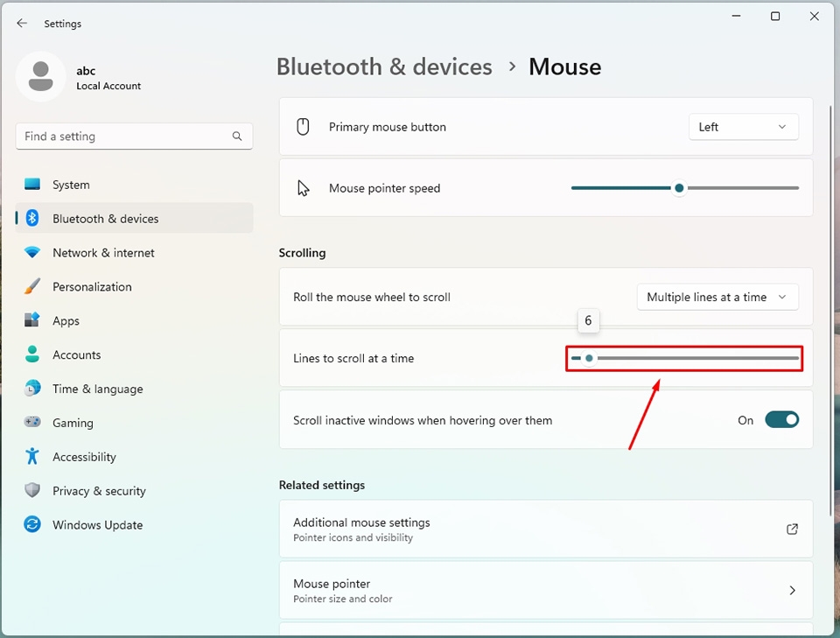Click the external link icon for Additional mouse settings
This screenshot has height=638, width=840.
792,529
